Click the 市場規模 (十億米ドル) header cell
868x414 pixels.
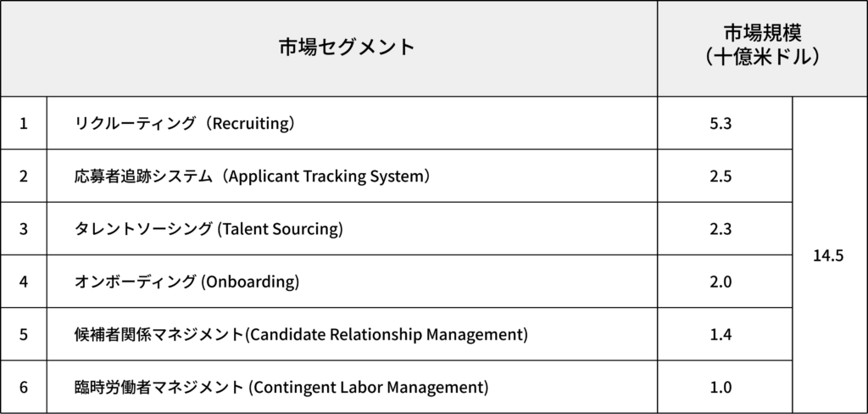(762, 48)
